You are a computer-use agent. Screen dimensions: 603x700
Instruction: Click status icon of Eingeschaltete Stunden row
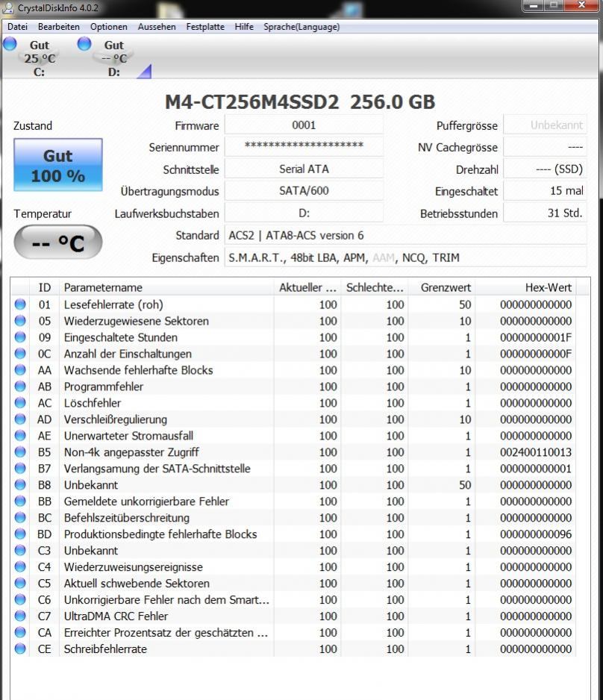tap(20, 337)
